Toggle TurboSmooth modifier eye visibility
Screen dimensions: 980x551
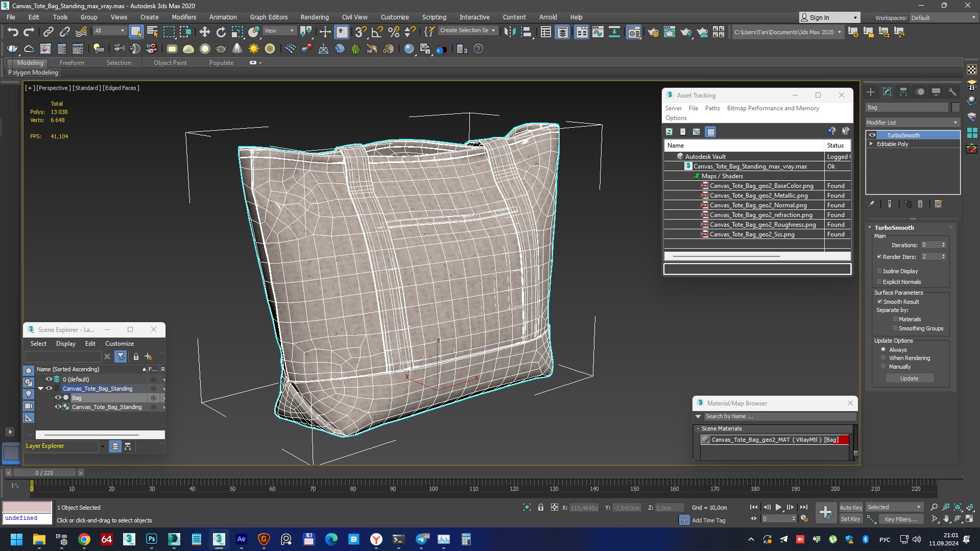(872, 135)
